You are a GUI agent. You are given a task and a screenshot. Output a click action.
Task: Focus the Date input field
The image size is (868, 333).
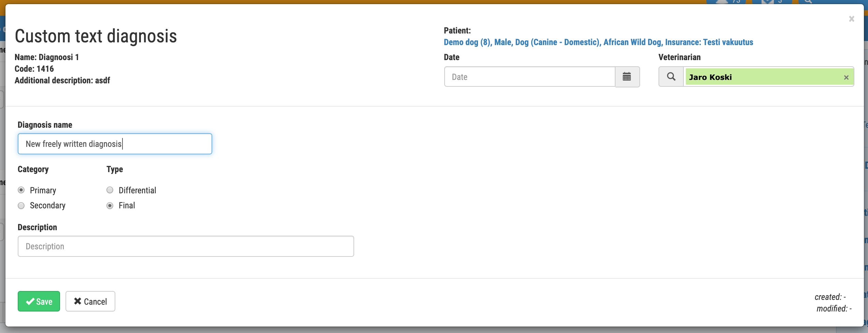530,77
